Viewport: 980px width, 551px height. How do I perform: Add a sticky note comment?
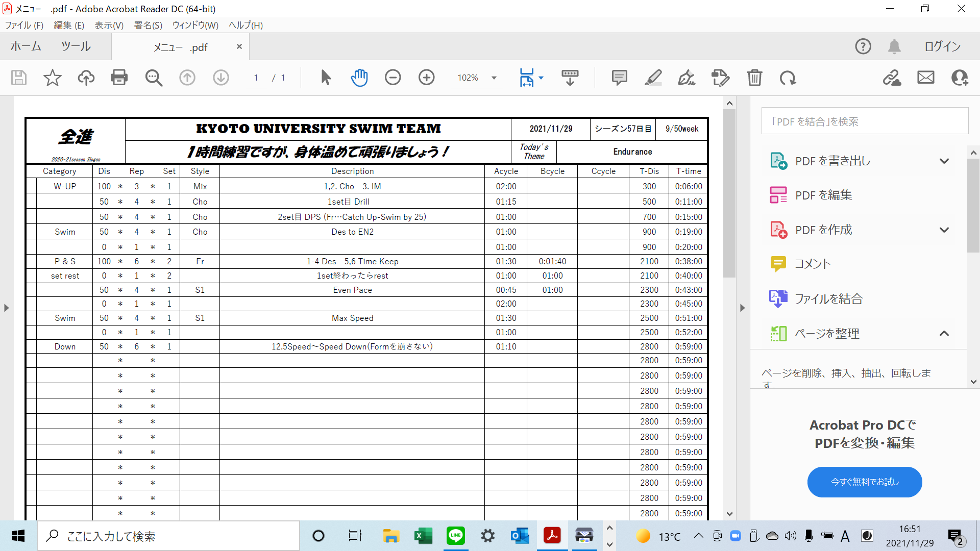click(x=619, y=78)
